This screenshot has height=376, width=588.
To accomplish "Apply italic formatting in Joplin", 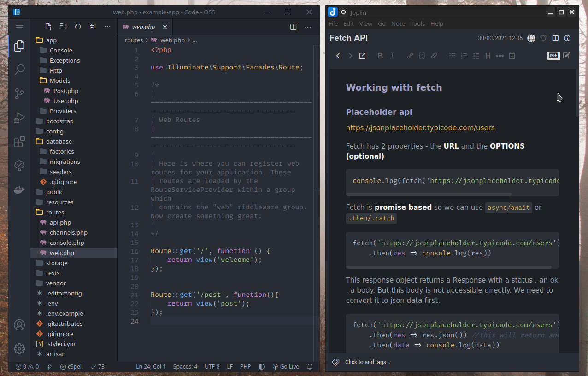I will coord(392,56).
